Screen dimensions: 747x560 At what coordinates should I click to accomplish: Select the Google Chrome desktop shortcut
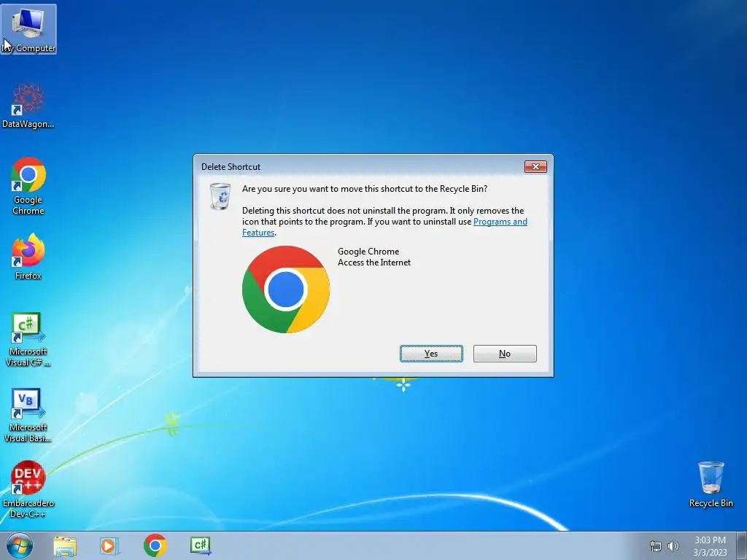(x=28, y=186)
